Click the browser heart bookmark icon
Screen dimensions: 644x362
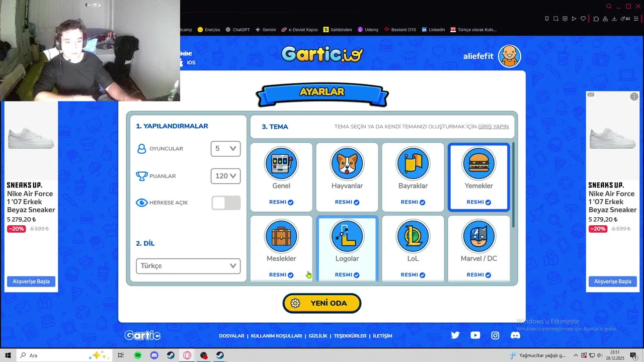(x=583, y=19)
